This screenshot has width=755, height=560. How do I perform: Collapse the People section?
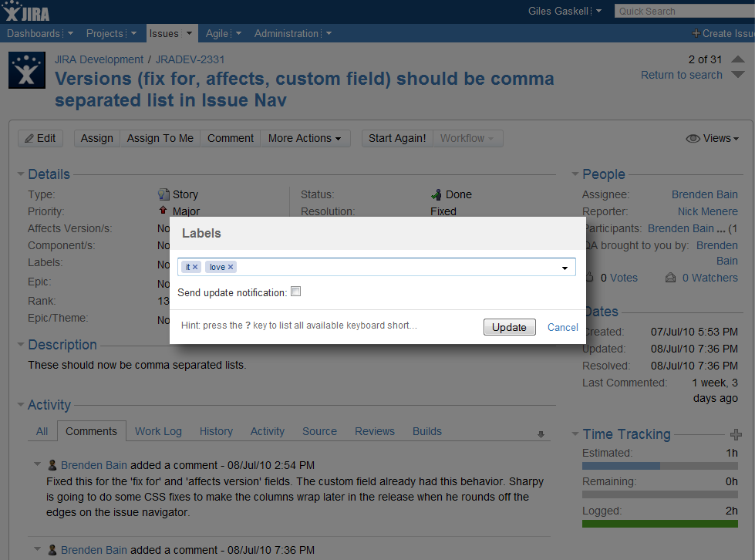(575, 174)
